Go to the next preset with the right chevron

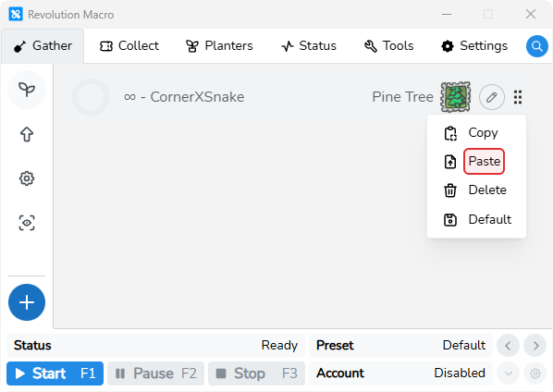(535, 346)
